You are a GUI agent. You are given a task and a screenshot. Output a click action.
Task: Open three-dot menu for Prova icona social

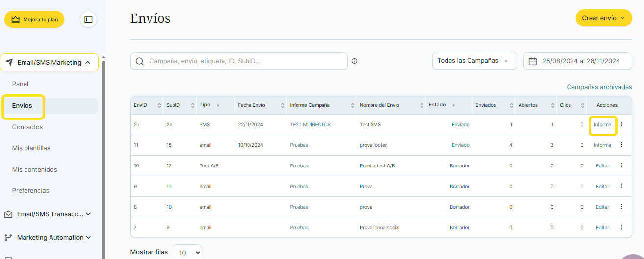tap(621, 227)
